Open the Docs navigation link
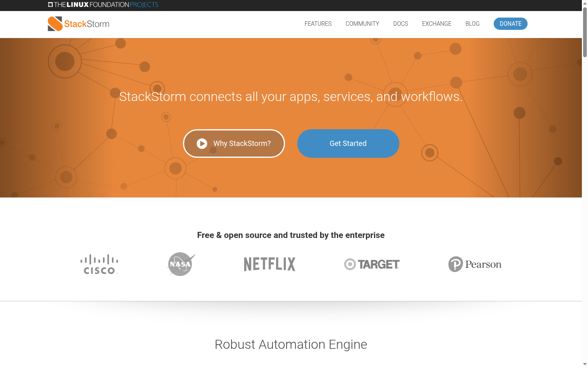The height and width of the screenshot is (368, 588). [401, 24]
